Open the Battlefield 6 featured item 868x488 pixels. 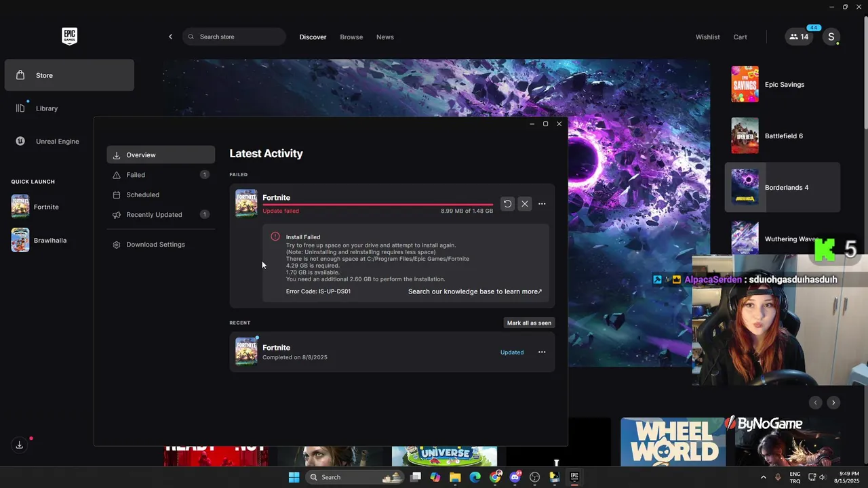783,136
